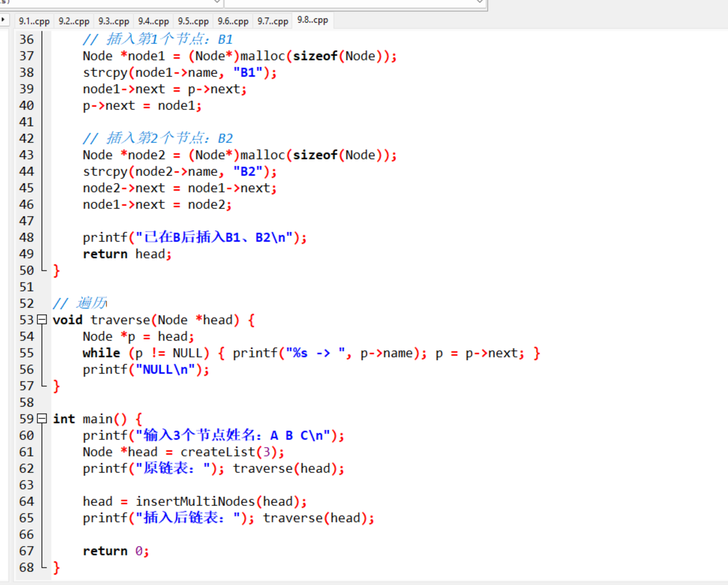This screenshot has width=728, height=585.
Task: Click 'Node *p = head;' on line 54
Action: tap(139, 336)
